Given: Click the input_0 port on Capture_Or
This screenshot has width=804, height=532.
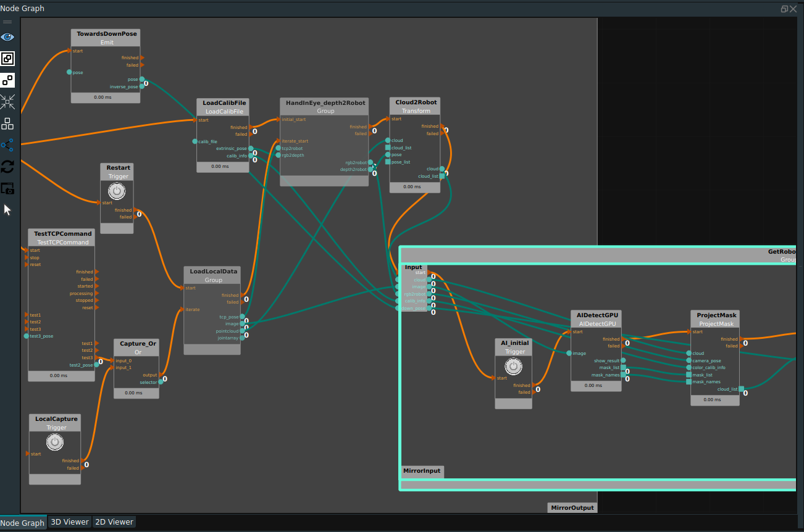Looking at the screenshot, I should click(x=112, y=361).
